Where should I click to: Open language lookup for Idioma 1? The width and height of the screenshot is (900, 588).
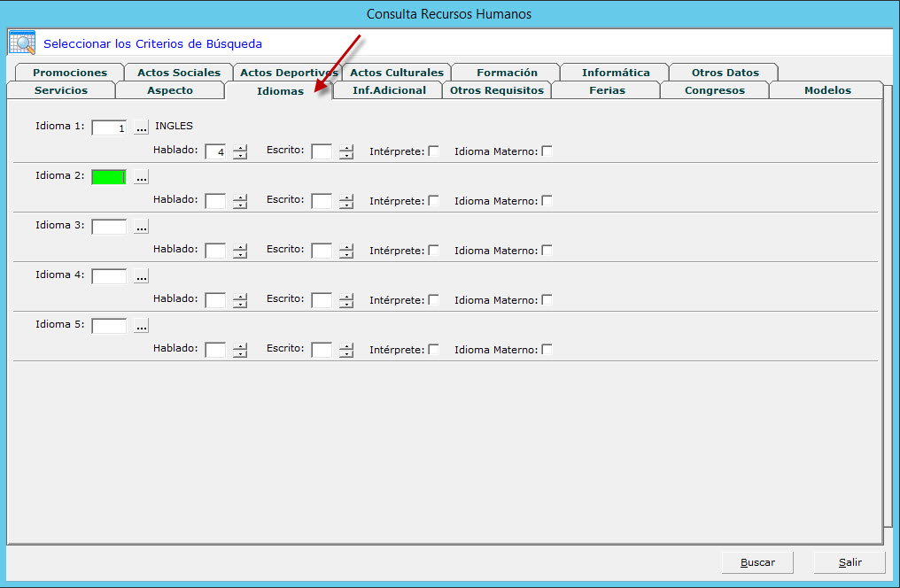tap(141, 127)
